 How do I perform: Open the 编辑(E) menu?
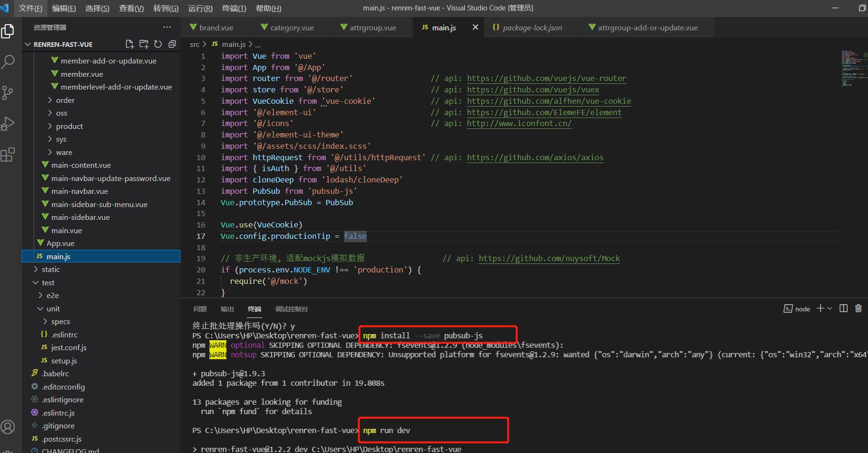click(64, 8)
